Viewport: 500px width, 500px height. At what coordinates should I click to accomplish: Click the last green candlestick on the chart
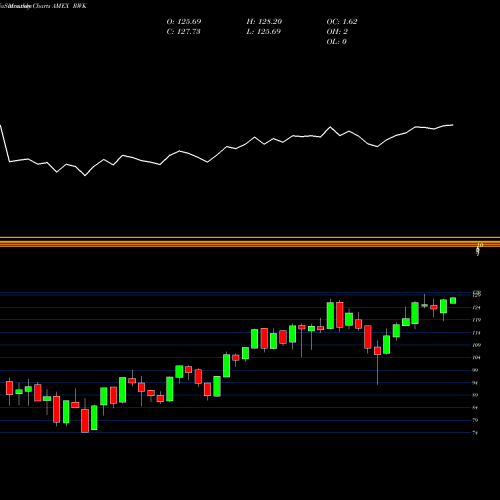pyautogui.click(x=453, y=301)
